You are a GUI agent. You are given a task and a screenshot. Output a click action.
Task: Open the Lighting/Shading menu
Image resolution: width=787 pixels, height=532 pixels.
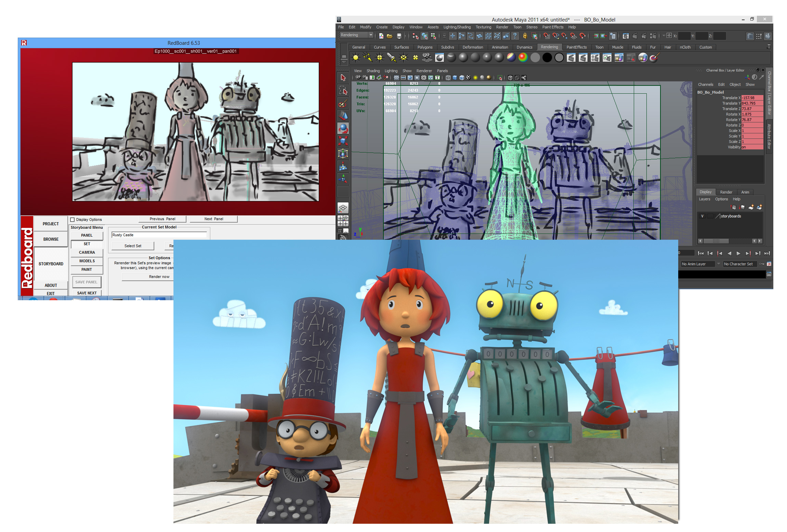pyautogui.click(x=457, y=27)
